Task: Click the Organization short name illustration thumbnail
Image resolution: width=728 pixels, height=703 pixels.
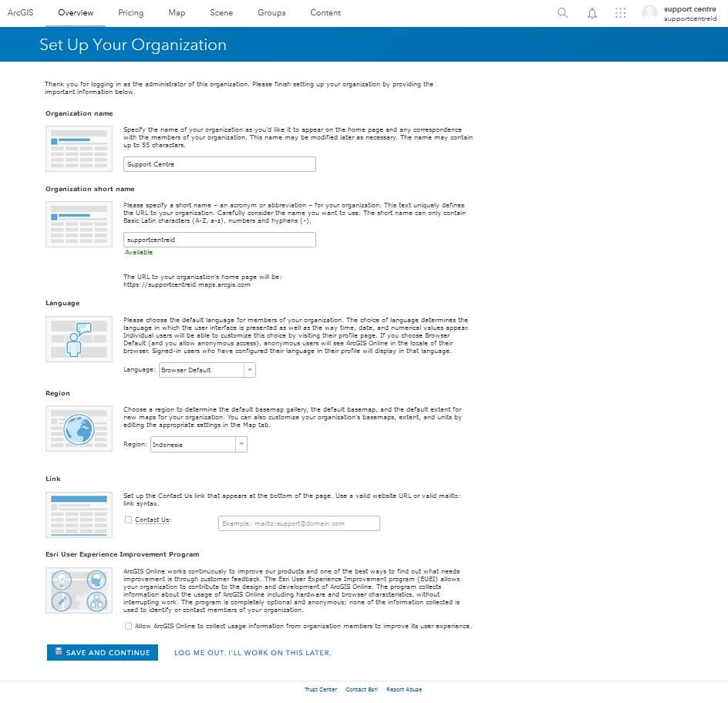Action: [x=79, y=224]
